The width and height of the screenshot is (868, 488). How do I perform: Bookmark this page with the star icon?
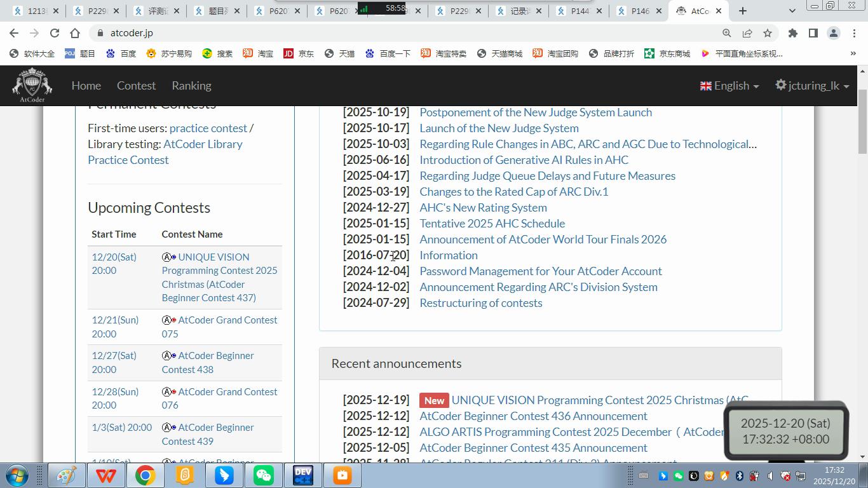pos(768,33)
